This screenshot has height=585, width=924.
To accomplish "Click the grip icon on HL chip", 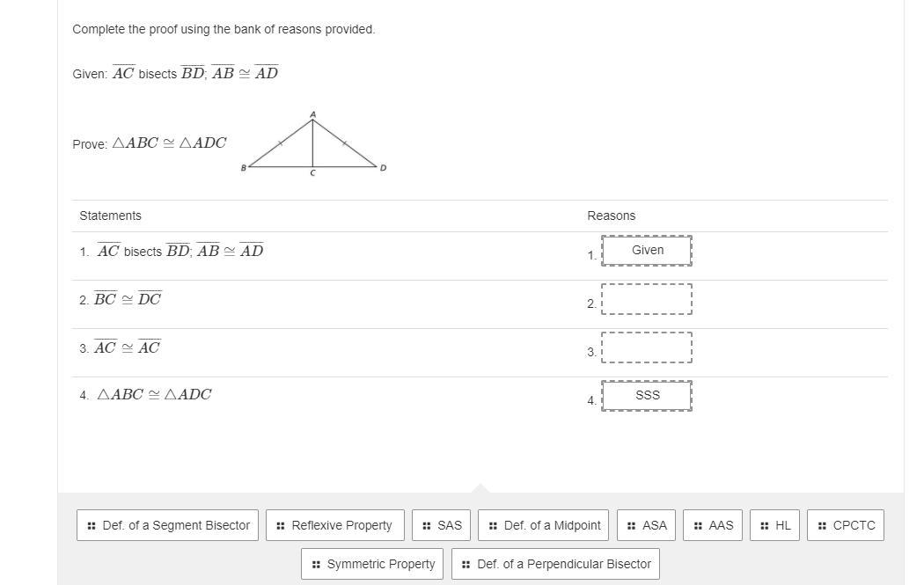I will (765, 525).
